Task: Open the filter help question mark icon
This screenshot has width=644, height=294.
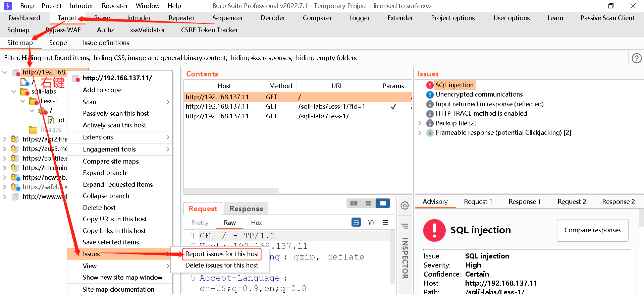Action: click(x=636, y=58)
